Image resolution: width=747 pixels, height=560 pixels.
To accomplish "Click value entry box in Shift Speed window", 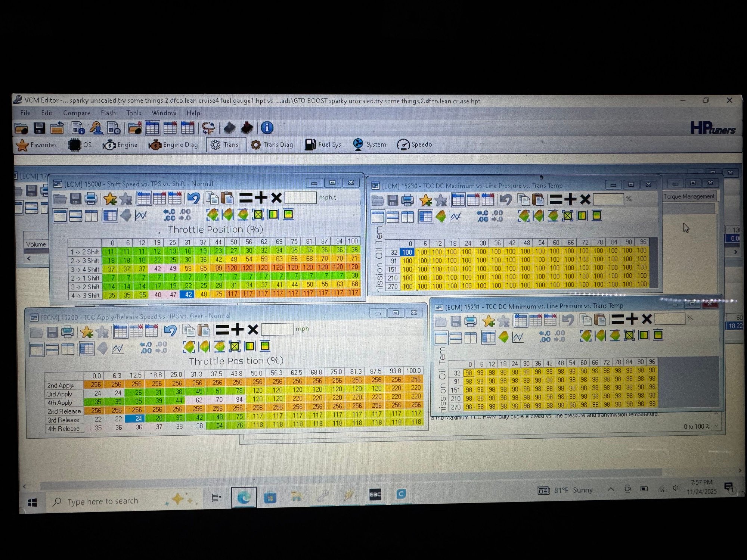I will (x=300, y=198).
